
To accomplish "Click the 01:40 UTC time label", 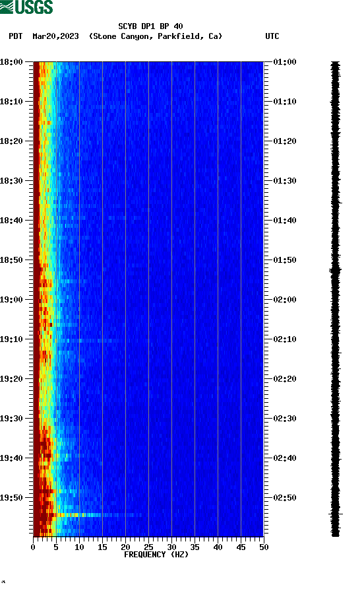I will coord(285,220).
